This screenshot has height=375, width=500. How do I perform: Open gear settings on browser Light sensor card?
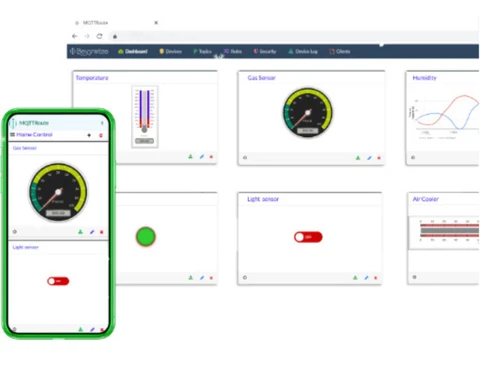245,277
